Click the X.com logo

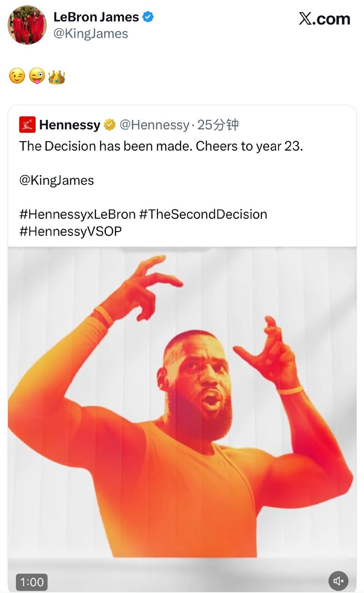coord(324,19)
